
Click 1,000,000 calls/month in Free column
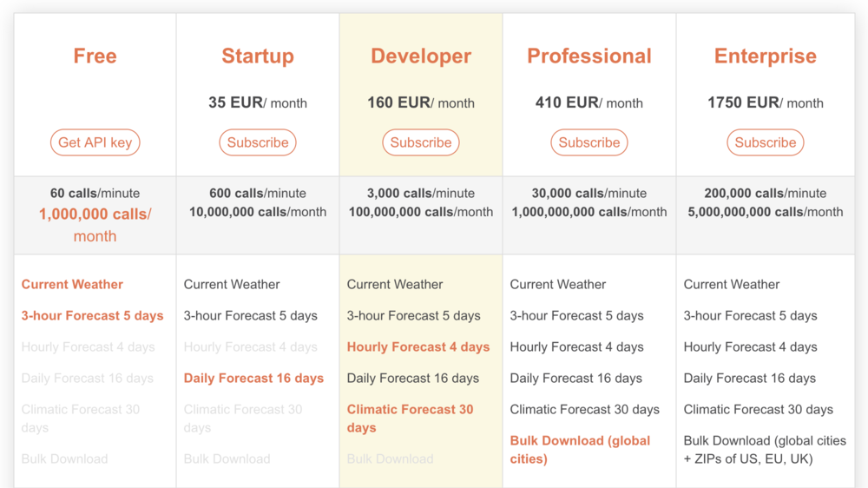coord(95,225)
